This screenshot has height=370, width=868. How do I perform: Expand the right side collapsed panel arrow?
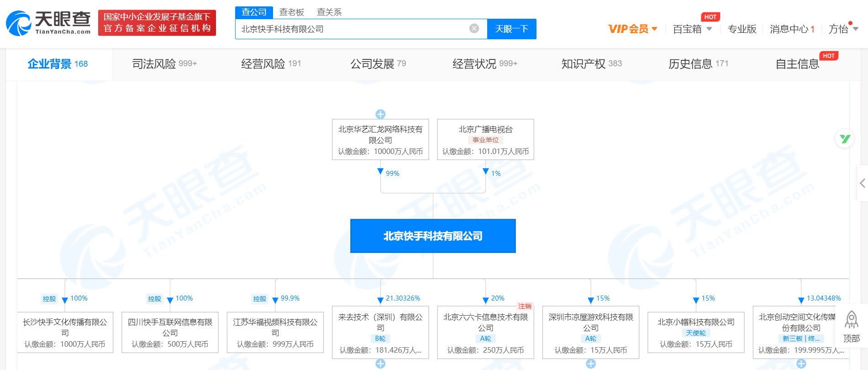click(862, 183)
